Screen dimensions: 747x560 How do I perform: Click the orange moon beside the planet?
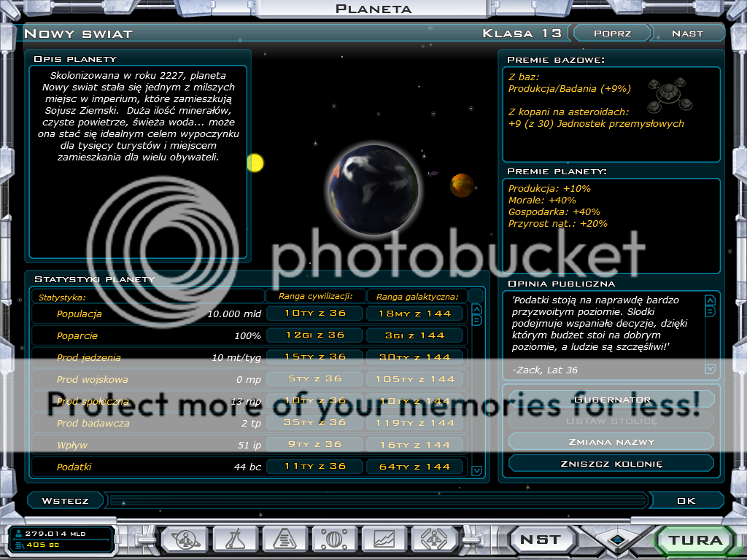tap(462, 185)
